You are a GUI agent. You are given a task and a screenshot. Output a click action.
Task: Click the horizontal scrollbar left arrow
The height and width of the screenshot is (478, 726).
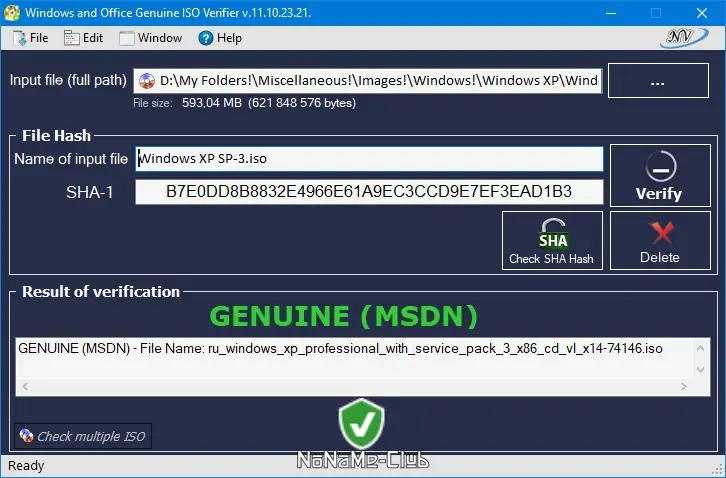tap(25, 386)
